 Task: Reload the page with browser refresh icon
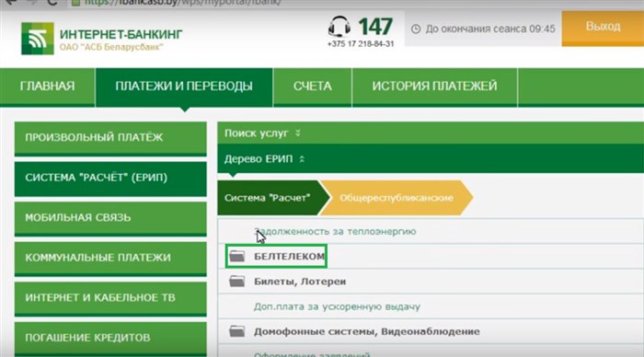pos(52,3)
